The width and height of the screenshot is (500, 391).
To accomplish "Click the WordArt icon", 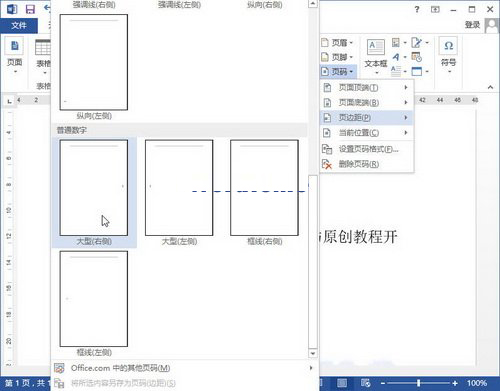I will (x=396, y=57).
